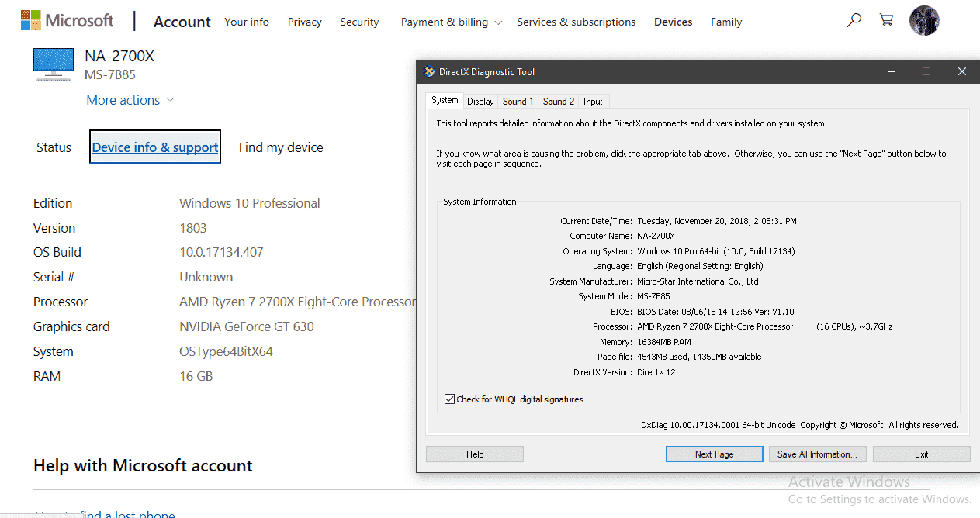The image size is (980, 518).
Task: Click the Processor value in DxDiag
Action: pyautogui.click(x=765, y=326)
